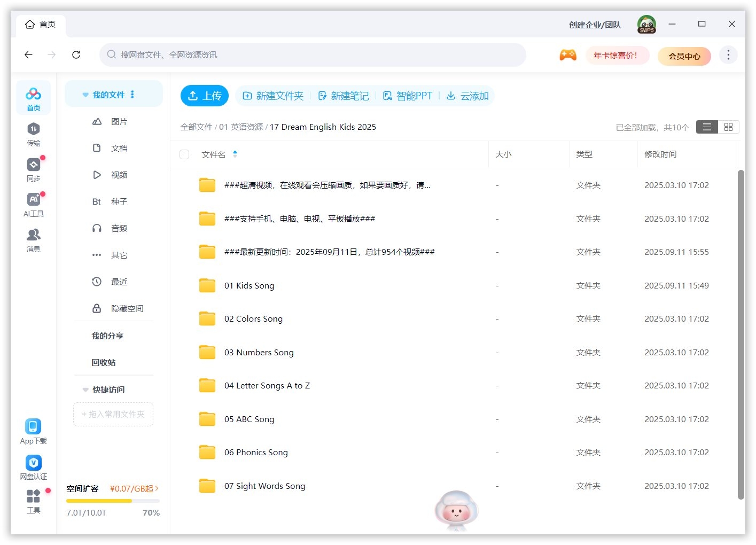The width and height of the screenshot is (756, 545).
Task: Open the 同步 panel from the sidebar
Action: (33, 168)
